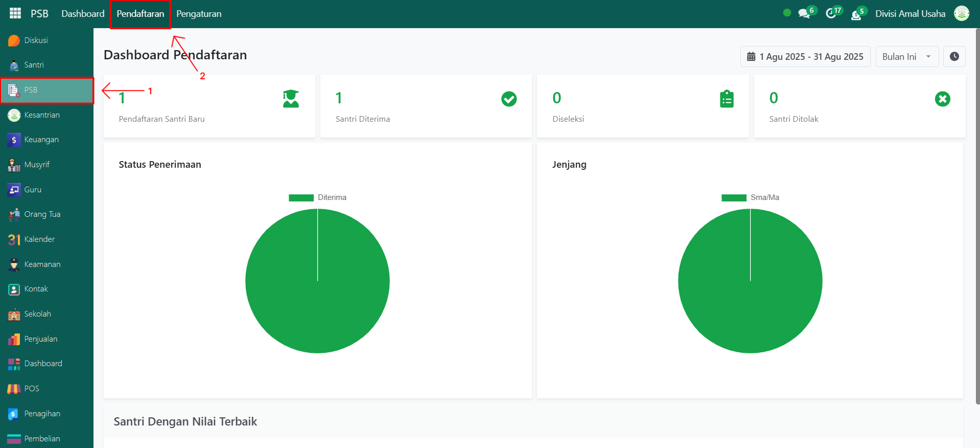Viewport: 980px width, 448px height.
Task: Open the POS app in sidebar
Action: (31, 389)
